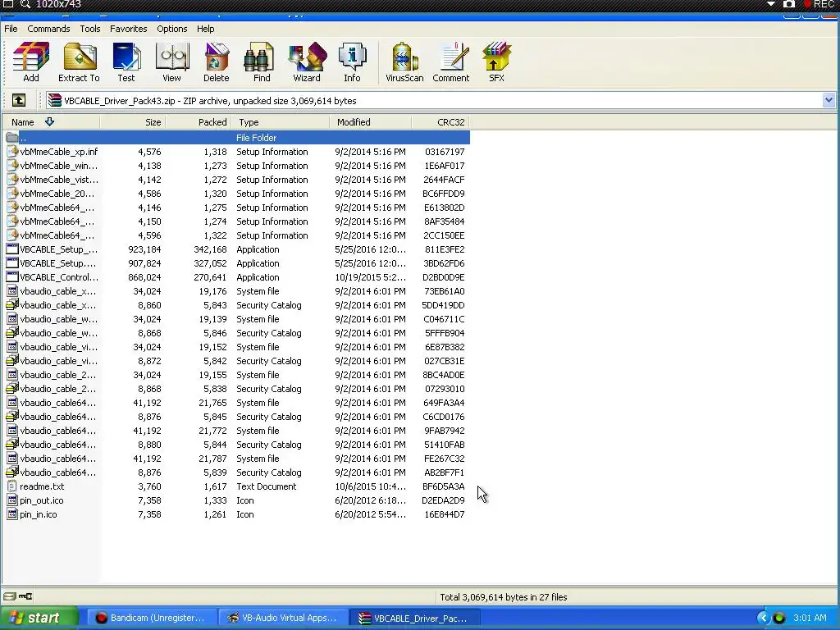Select the parent folder '..' row icon
The width and height of the screenshot is (840, 630).
(11, 138)
